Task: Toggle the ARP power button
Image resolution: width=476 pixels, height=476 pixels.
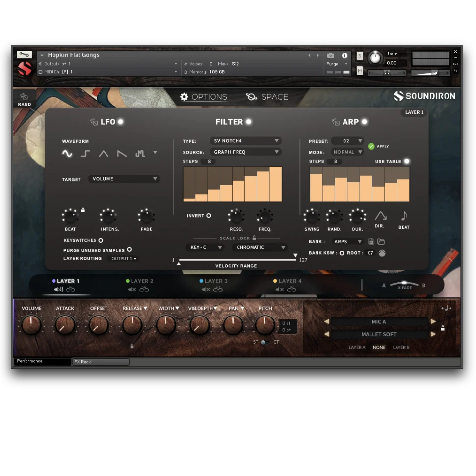Action: [x=364, y=122]
